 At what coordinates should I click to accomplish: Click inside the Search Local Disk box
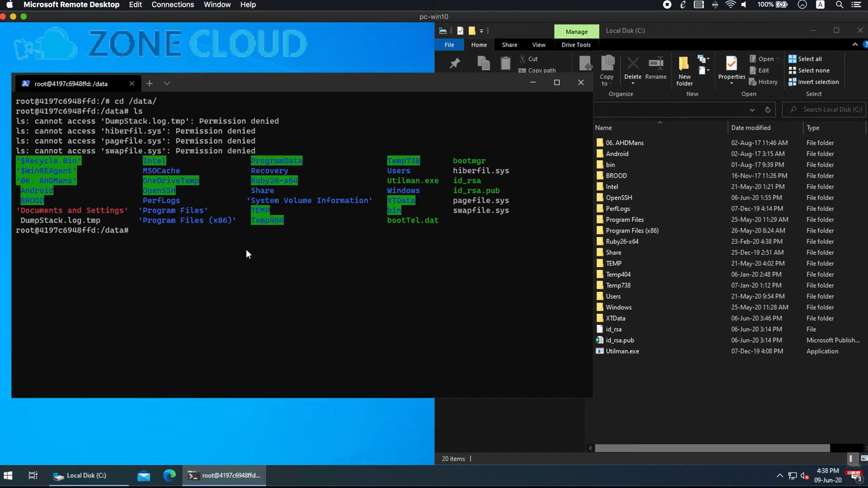pos(828,109)
